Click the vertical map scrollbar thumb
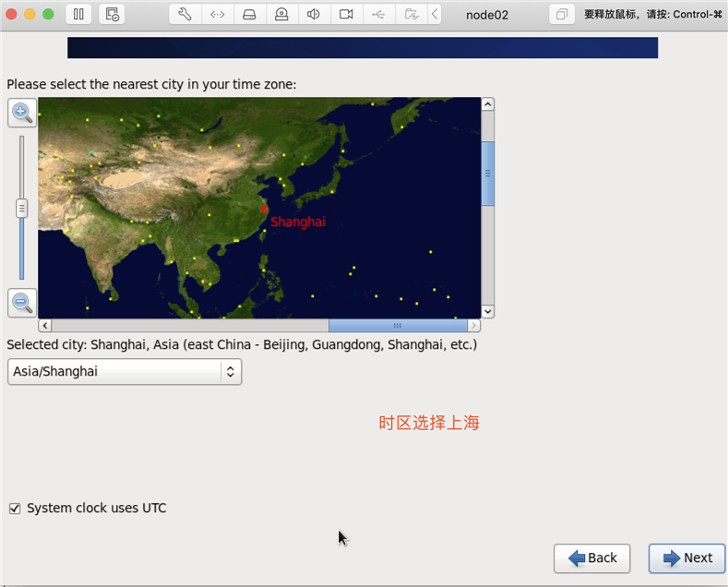728x587 pixels. tap(487, 174)
